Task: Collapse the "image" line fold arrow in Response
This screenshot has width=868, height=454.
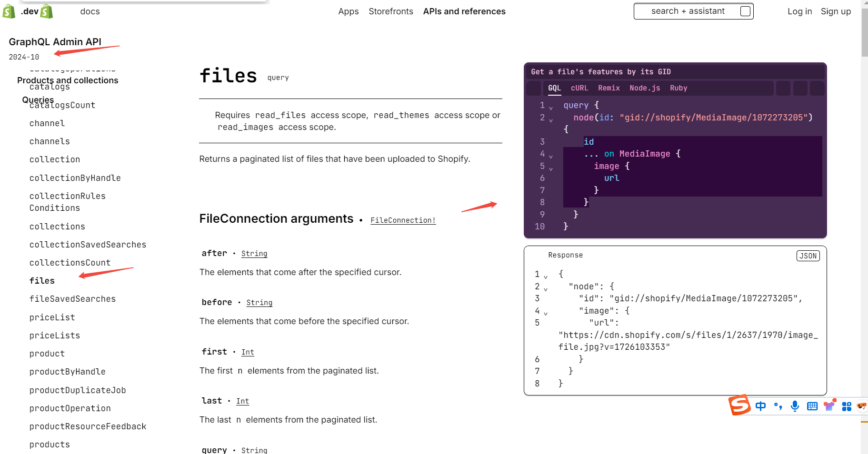Action: 546,313
